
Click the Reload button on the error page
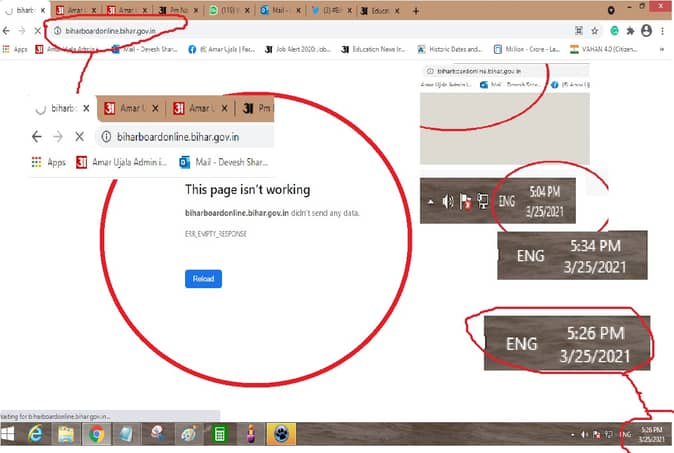[x=203, y=279]
